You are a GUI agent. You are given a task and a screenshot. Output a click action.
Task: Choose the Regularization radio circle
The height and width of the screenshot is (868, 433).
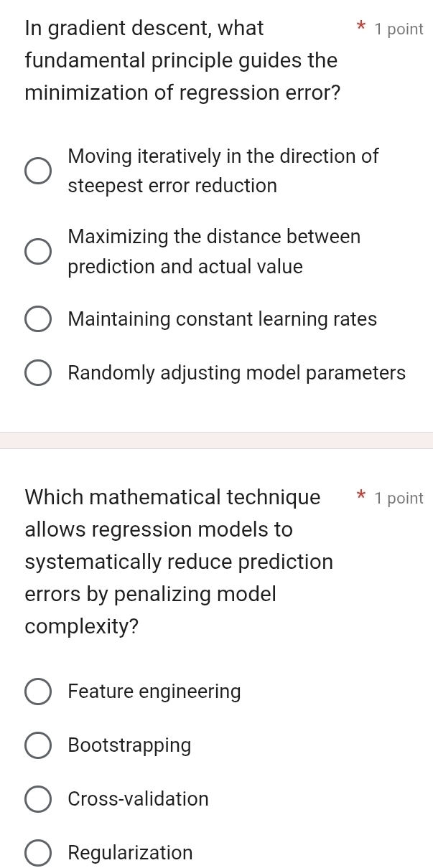coord(38,853)
